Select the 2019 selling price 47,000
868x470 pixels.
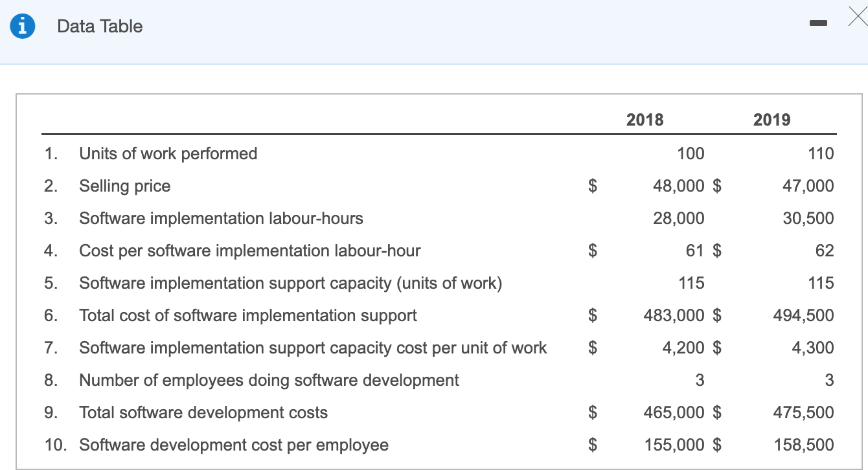point(808,186)
